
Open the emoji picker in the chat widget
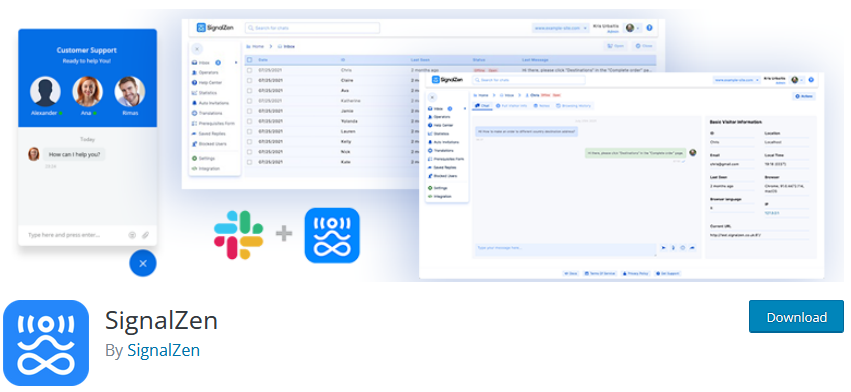coord(132,235)
